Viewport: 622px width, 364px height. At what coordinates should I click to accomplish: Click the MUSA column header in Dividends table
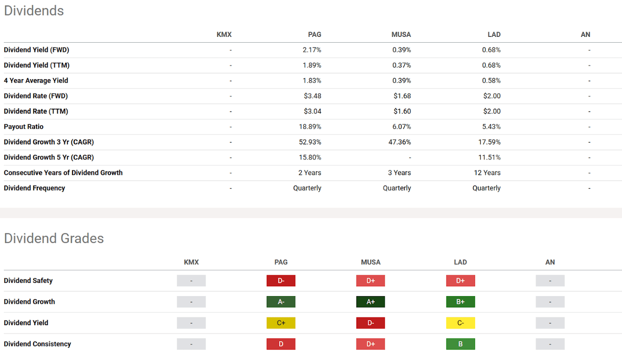pos(401,34)
